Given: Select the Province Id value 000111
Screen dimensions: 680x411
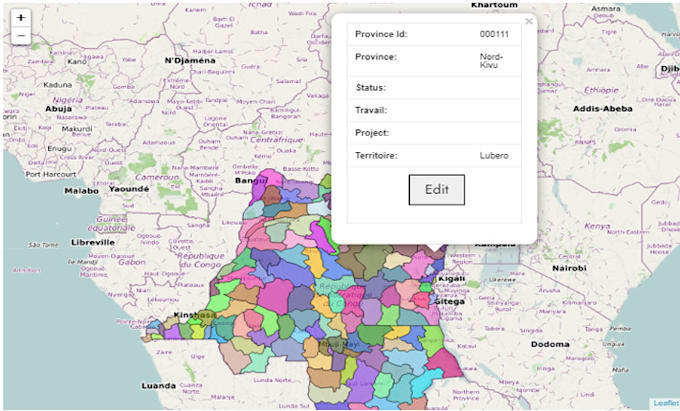Looking at the screenshot, I should (494, 34).
